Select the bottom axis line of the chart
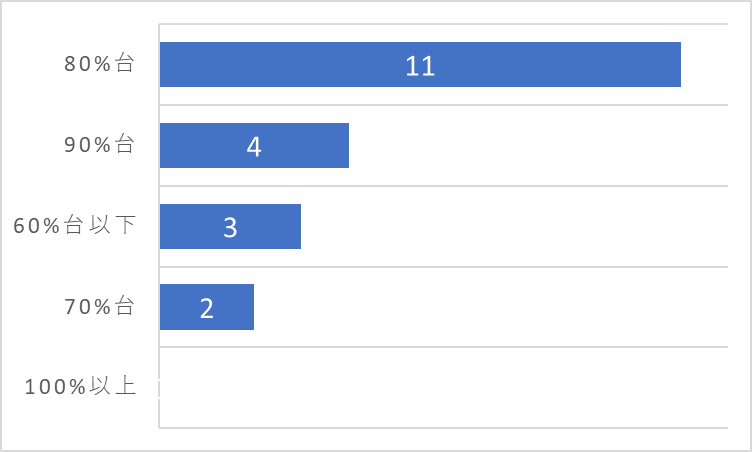 444,428
